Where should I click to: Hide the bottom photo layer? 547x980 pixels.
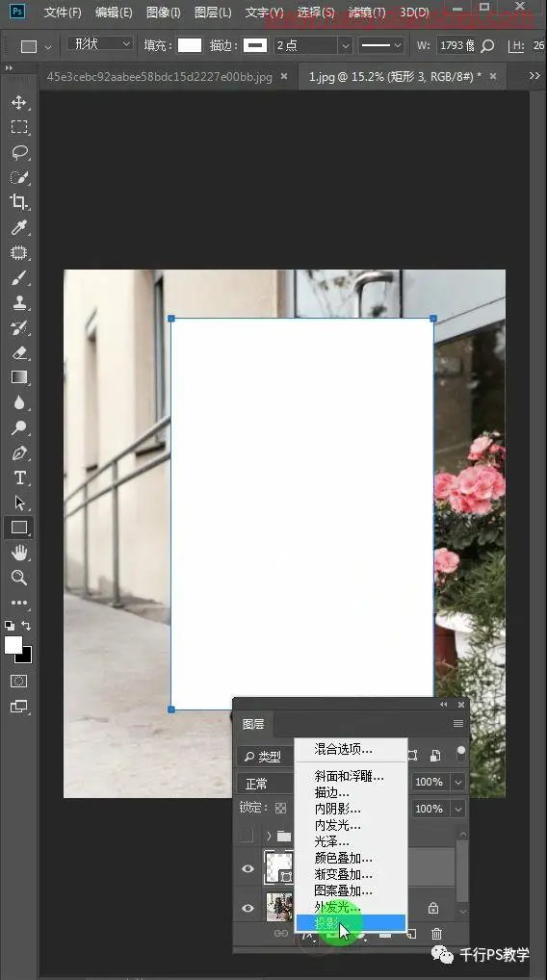247,908
